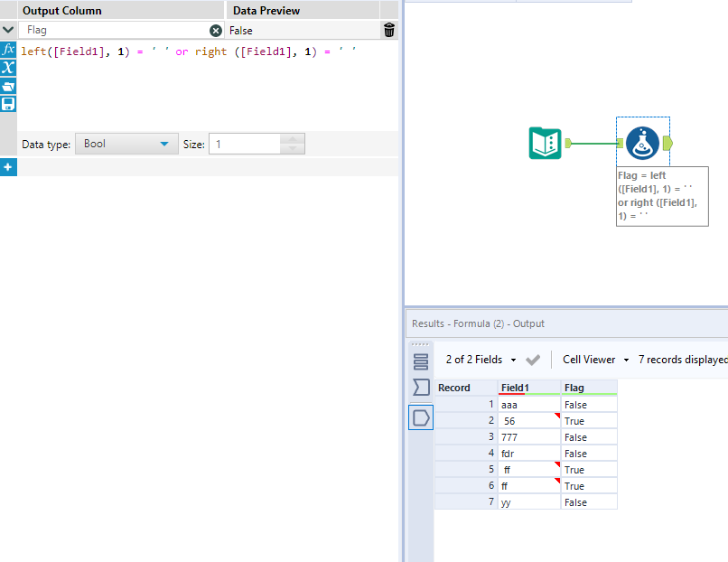728x562 pixels.
Task: Collapse the expression editor with the chevron
Action: click(x=8, y=29)
